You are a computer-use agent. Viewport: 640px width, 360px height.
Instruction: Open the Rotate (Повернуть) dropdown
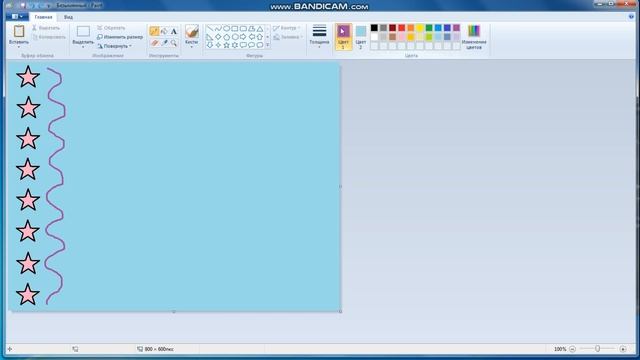click(115, 46)
